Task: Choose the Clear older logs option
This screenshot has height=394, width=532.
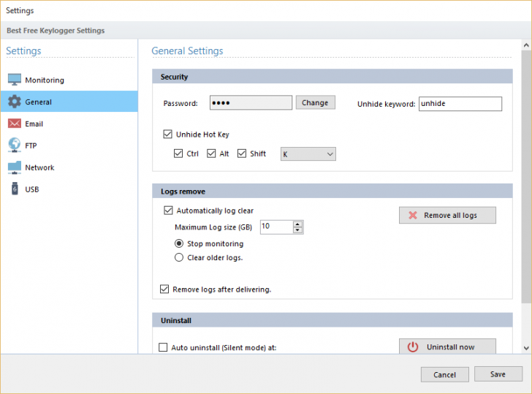Action: pyautogui.click(x=179, y=257)
